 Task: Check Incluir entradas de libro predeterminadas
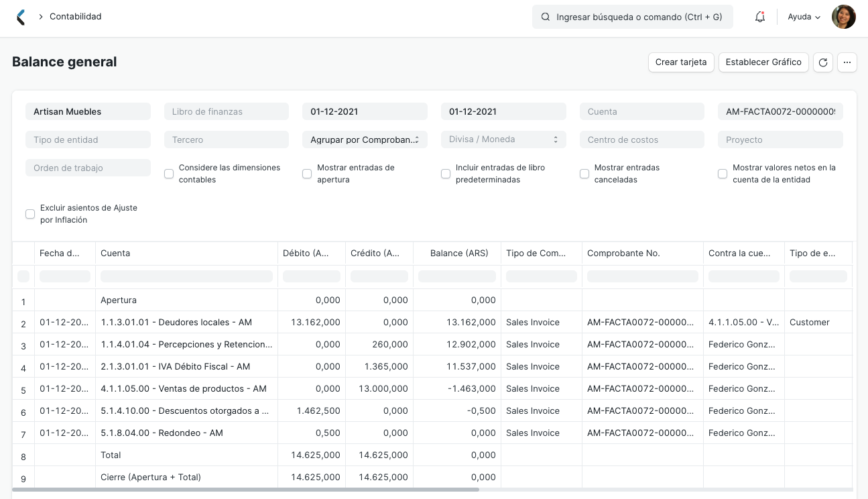(x=446, y=174)
